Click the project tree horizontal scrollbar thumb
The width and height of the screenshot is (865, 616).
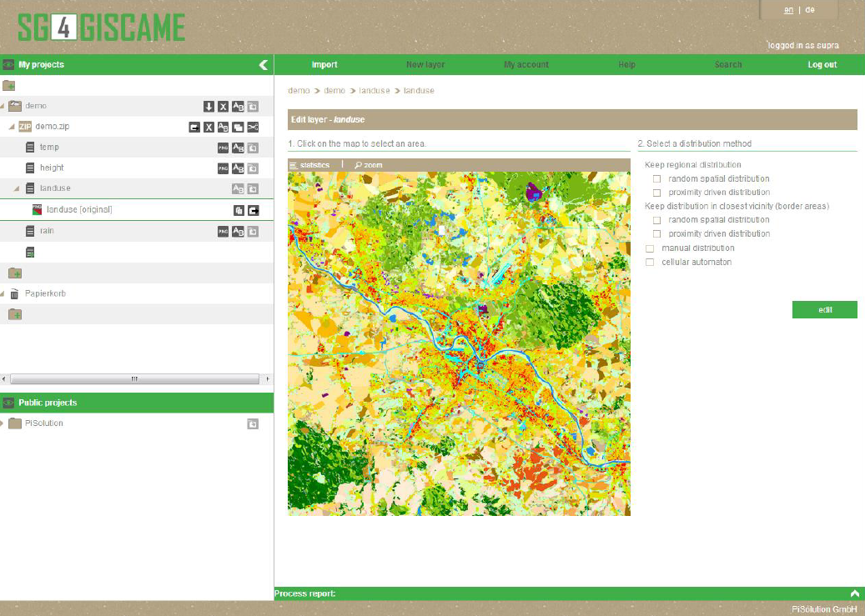coord(134,379)
